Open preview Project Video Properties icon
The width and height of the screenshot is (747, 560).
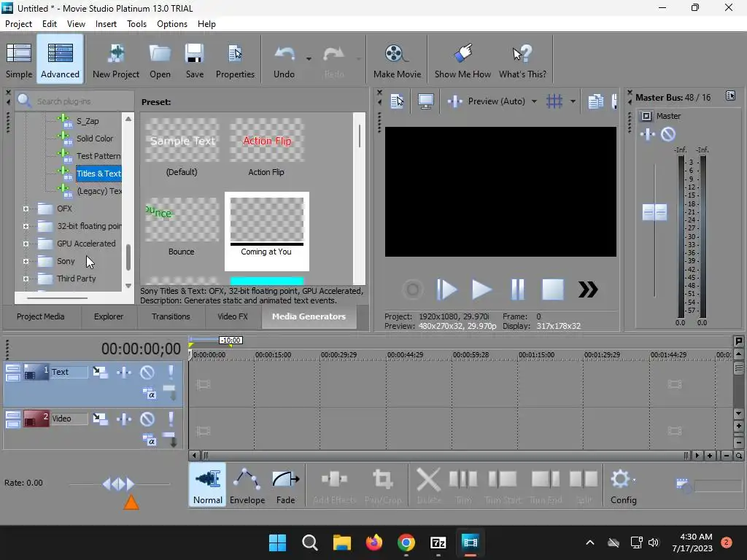click(397, 101)
